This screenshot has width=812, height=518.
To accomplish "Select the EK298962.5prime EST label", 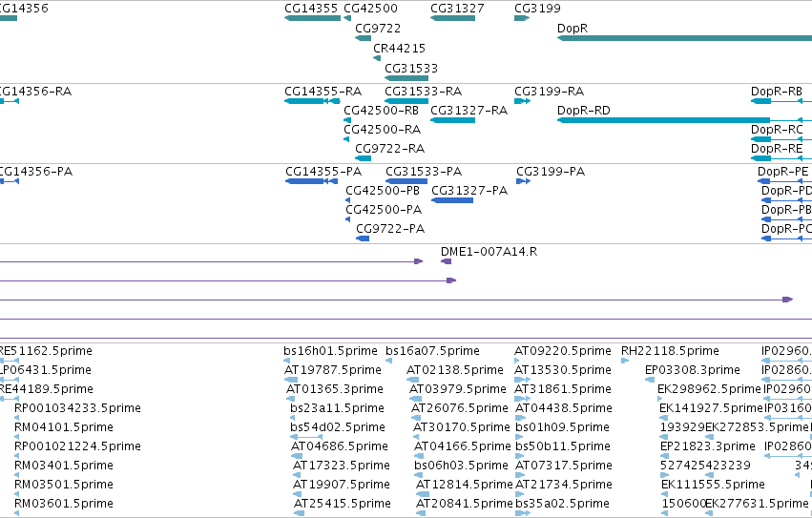I will tap(710, 389).
